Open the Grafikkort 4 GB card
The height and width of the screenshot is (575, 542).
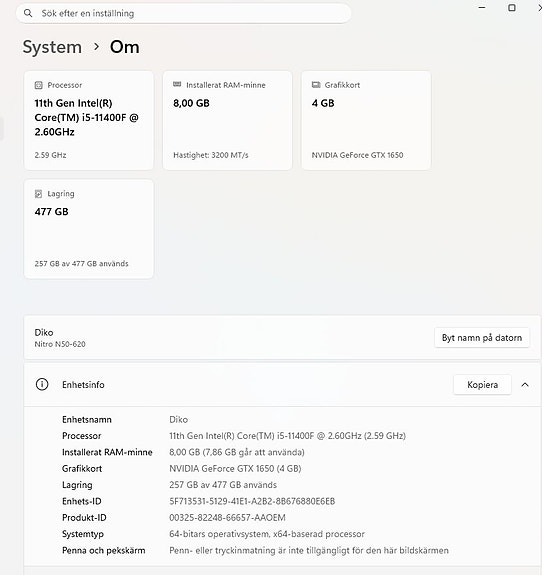[366, 120]
